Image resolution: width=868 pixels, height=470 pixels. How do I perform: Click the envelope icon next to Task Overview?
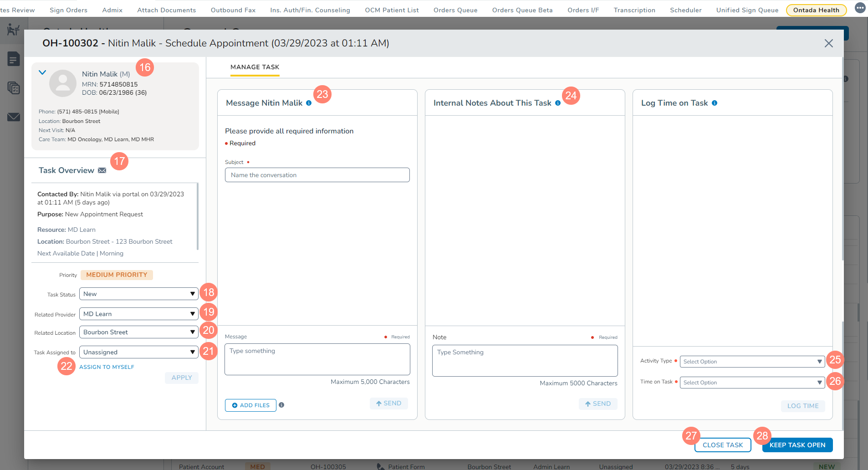coord(102,170)
